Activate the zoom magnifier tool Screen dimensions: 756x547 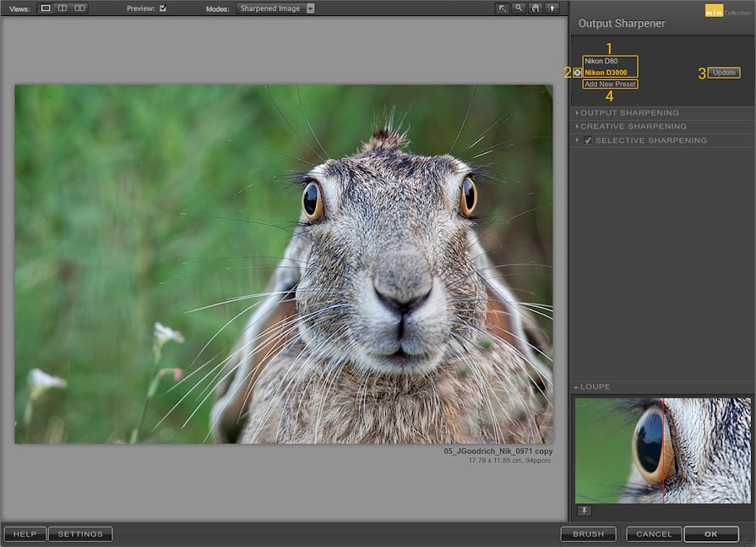tap(519, 8)
